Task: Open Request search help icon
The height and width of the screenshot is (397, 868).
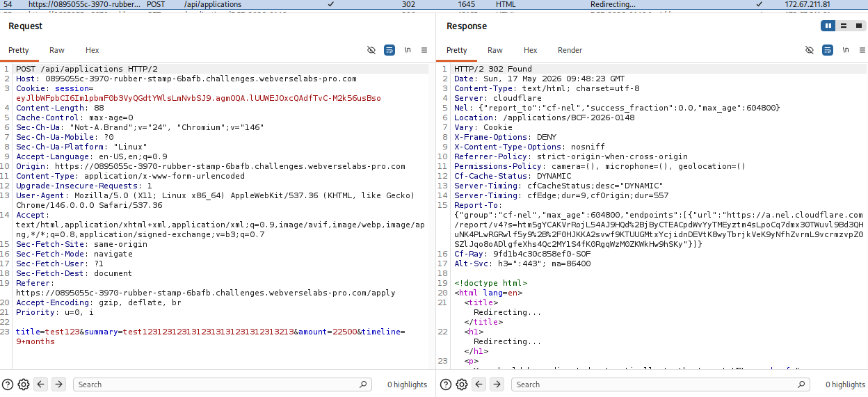Action: [8, 384]
